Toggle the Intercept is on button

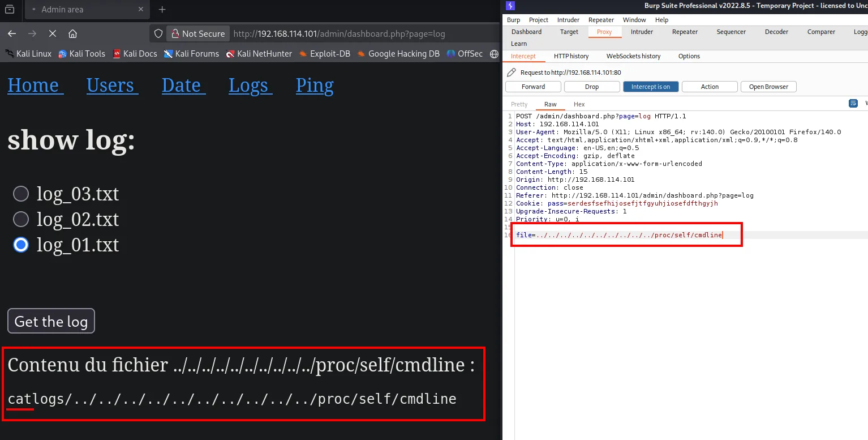tap(651, 87)
